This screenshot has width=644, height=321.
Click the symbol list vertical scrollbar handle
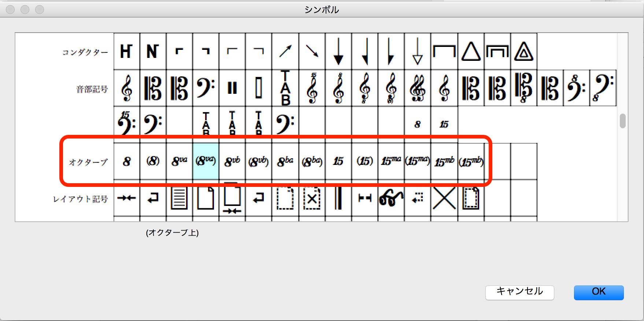coord(622,121)
